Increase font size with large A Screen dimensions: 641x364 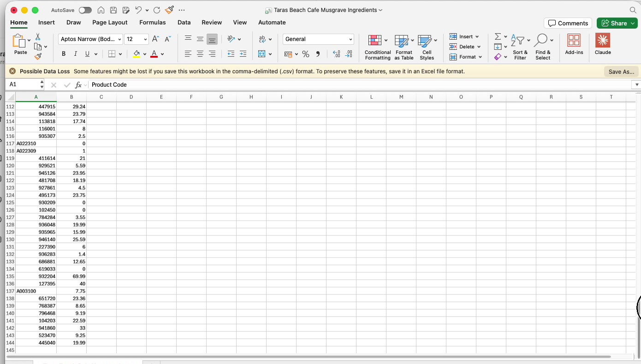[156, 39]
